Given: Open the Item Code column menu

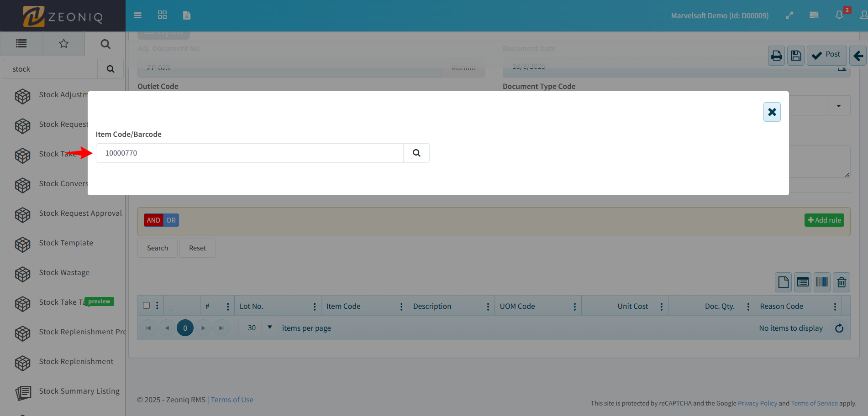Looking at the screenshot, I should [x=401, y=307].
